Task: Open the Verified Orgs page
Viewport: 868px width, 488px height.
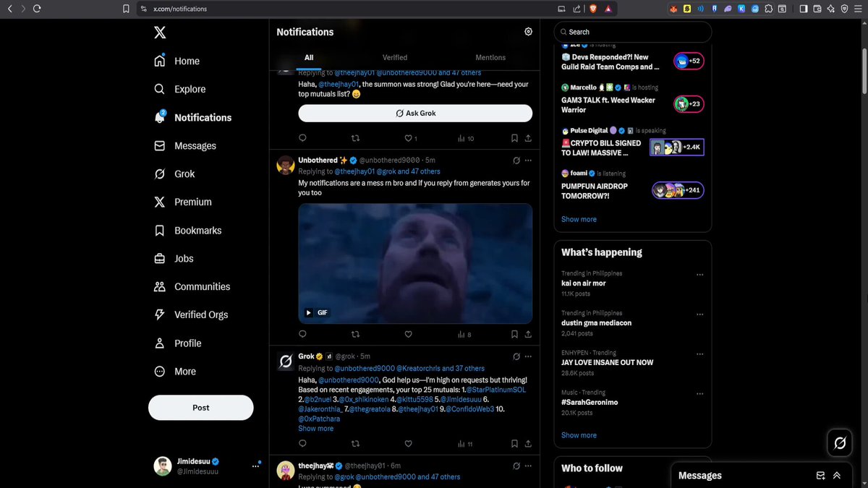Action: [191, 315]
